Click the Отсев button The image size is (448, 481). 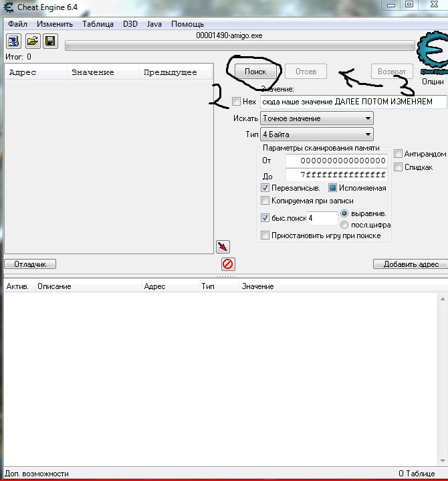tap(306, 72)
